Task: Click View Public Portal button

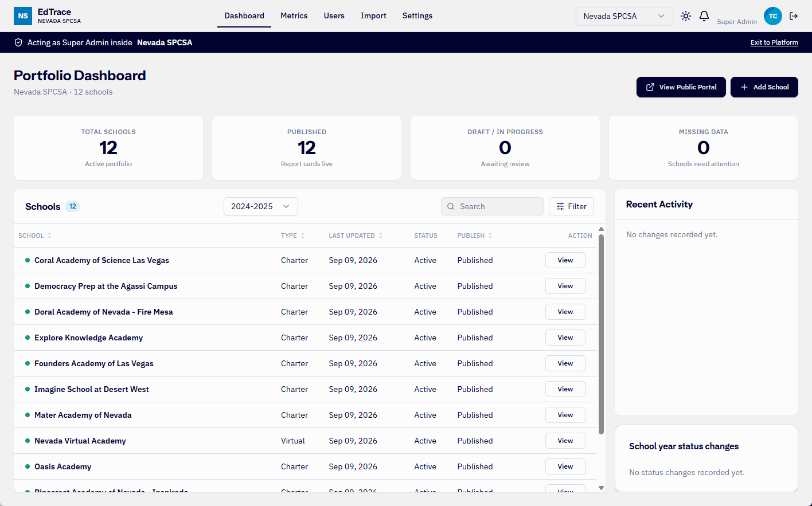Action: (x=681, y=87)
